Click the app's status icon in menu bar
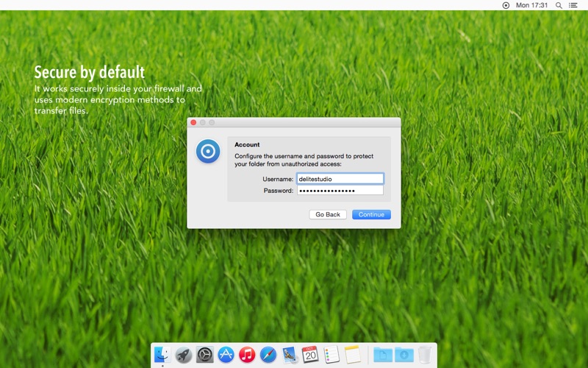This screenshot has width=588, height=368. [506, 5]
